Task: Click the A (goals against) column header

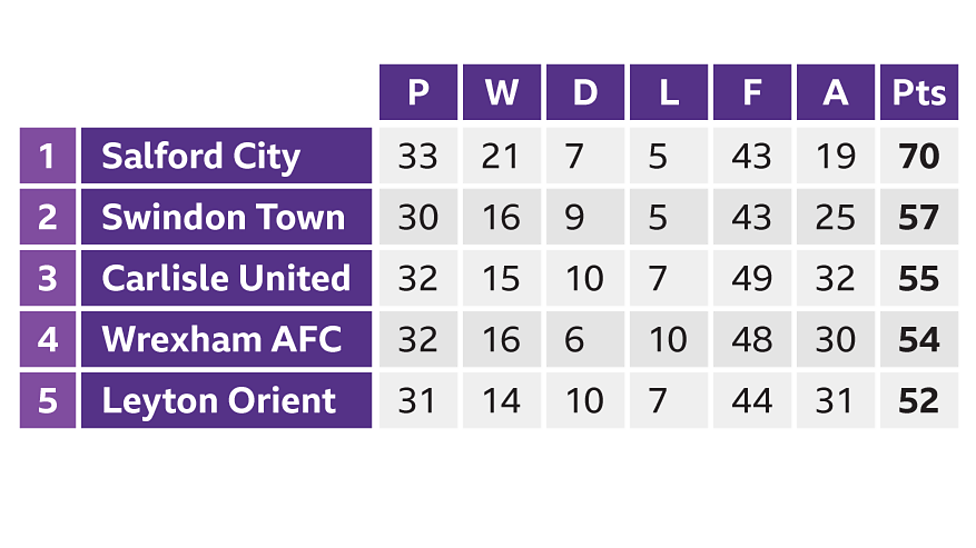Action: coord(835,93)
